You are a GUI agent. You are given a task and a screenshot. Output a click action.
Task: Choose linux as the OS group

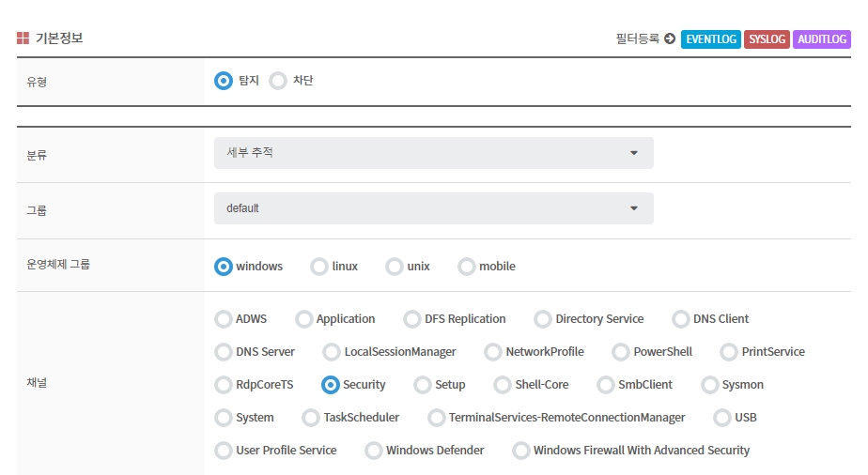319,267
